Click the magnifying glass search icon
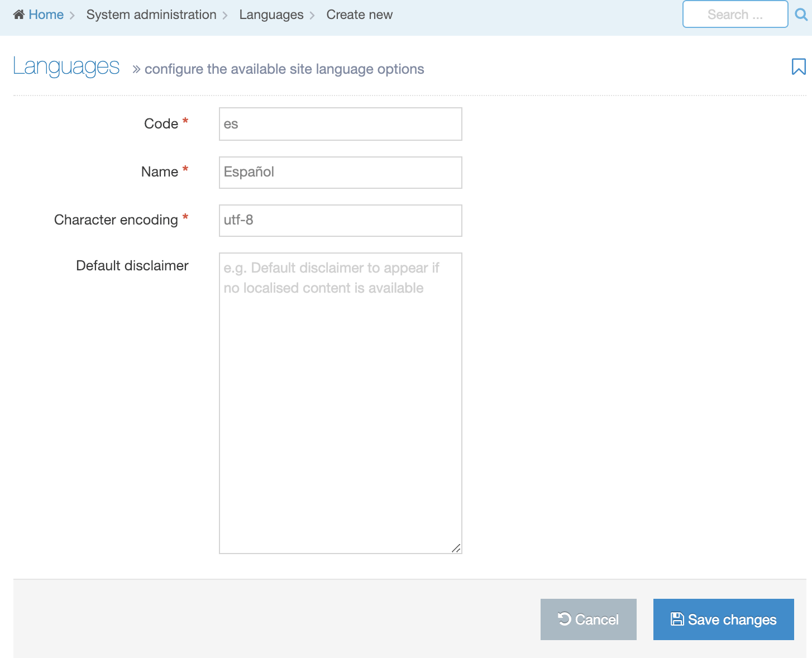This screenshot has width=812, height=658. coord(801,15)
